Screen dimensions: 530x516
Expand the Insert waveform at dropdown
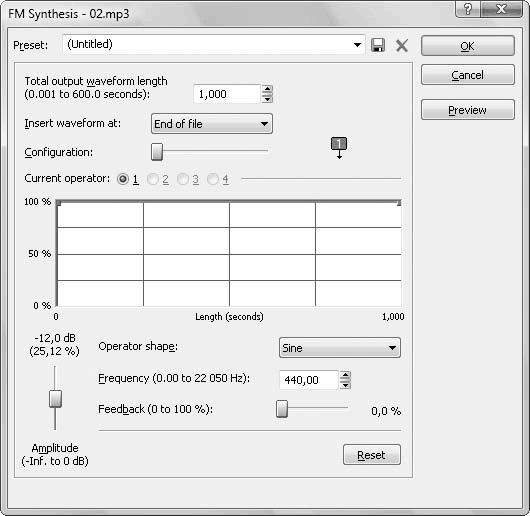[x=212, y=124]
